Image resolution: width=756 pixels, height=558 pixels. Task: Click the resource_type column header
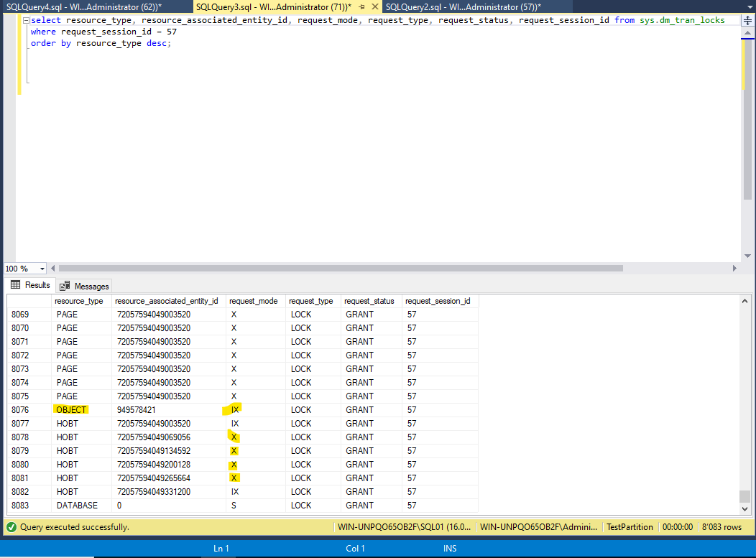tap(78, 301)
